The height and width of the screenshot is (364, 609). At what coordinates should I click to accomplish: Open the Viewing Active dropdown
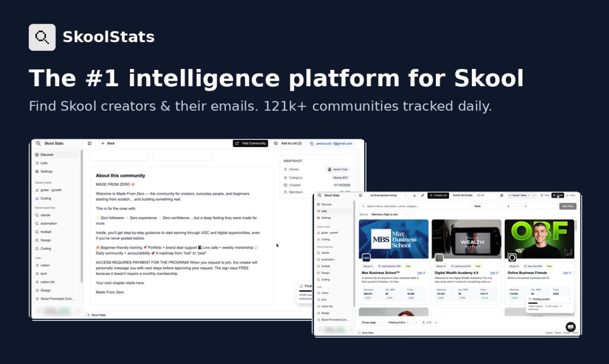pos(398,322)
